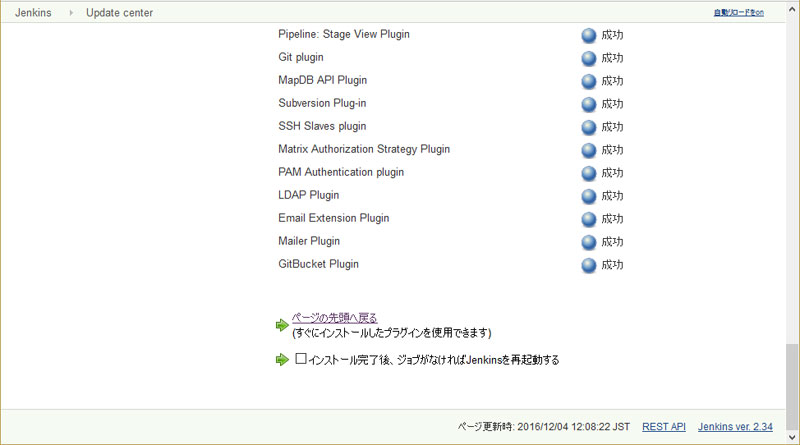Select the Matrix Authorization Strategy Plugin text
The image size is (800, 445).
click(x=364, y=149)
